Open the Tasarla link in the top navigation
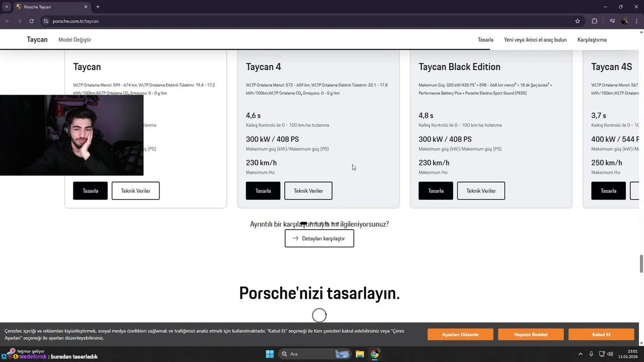The image size is (644, 362). click(x=486, y=40)
